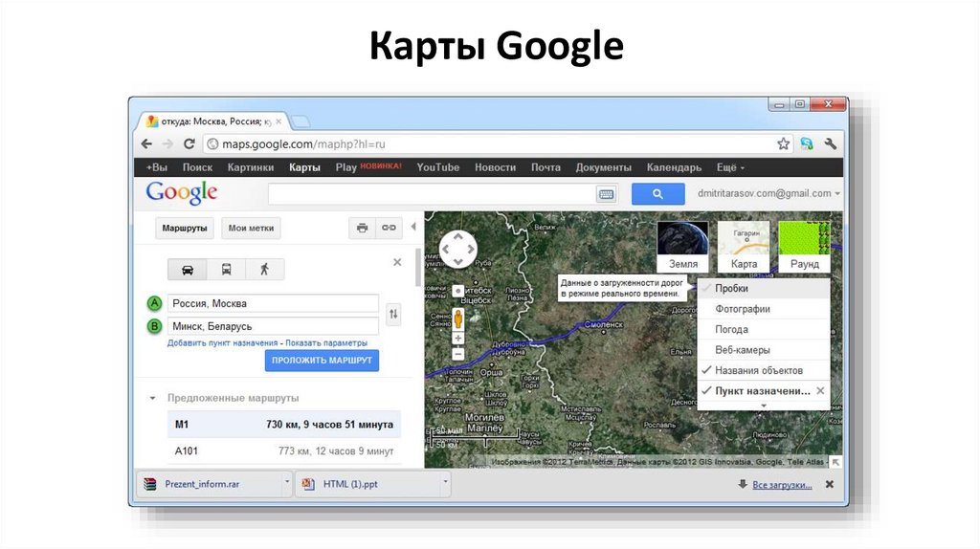Click the Маршруты button
980x549 pixels.
coord(185,228)
